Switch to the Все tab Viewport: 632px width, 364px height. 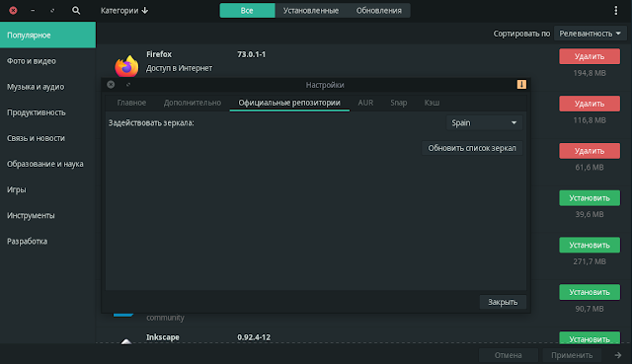pos(247,11)
